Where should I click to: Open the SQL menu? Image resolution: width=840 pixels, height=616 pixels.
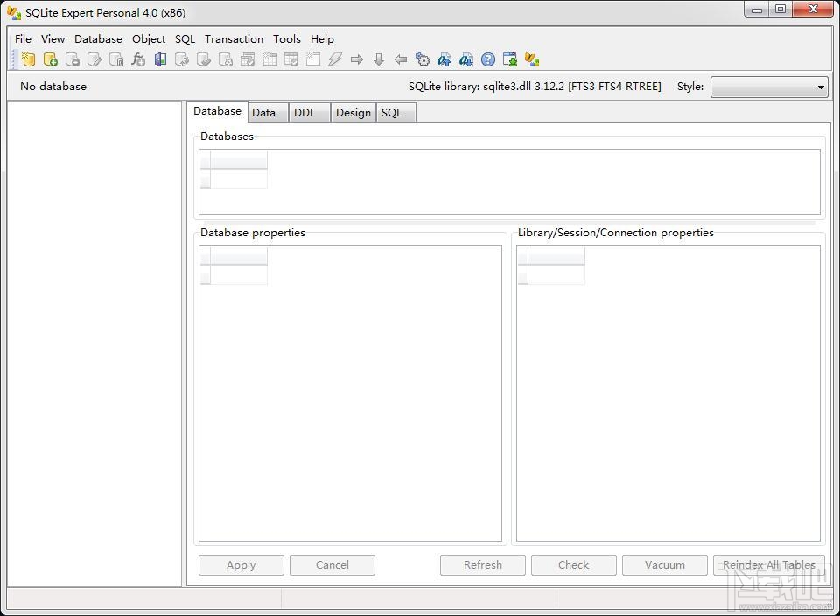click(x=185, y=39)
